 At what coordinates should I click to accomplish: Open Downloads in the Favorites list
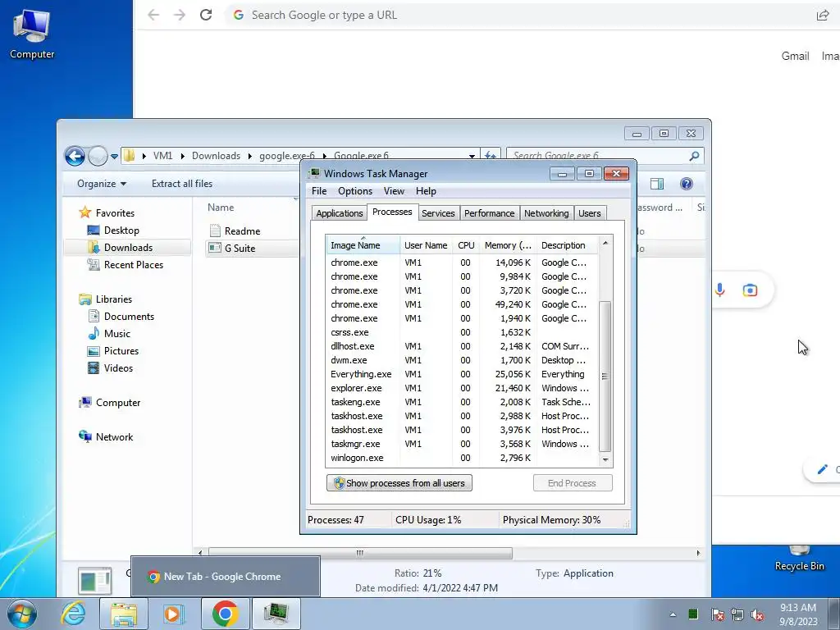click(x=128, y=248)
